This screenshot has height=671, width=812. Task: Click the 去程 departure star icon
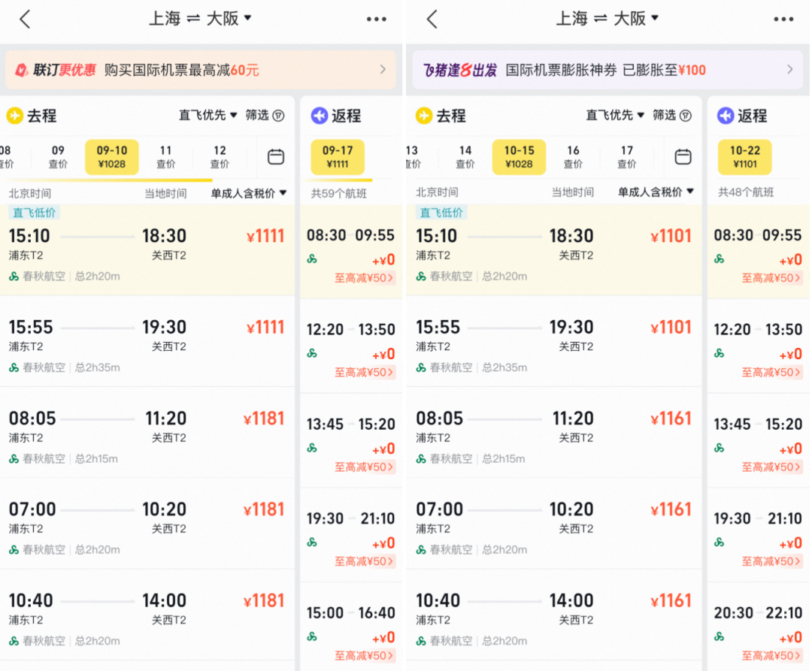[x=13, y=115]
